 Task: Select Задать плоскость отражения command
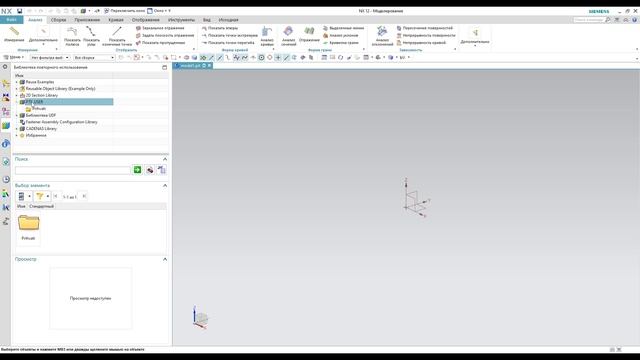(x=165, y=36)
